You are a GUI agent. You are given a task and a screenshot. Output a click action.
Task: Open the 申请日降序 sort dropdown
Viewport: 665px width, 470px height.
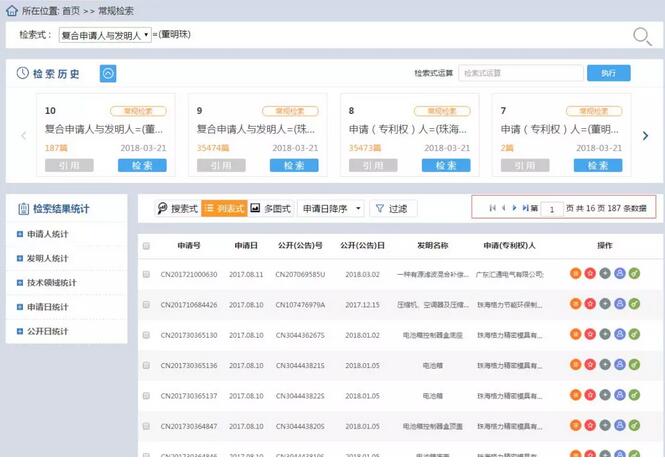pyautogui.click(x=331, y=208)
